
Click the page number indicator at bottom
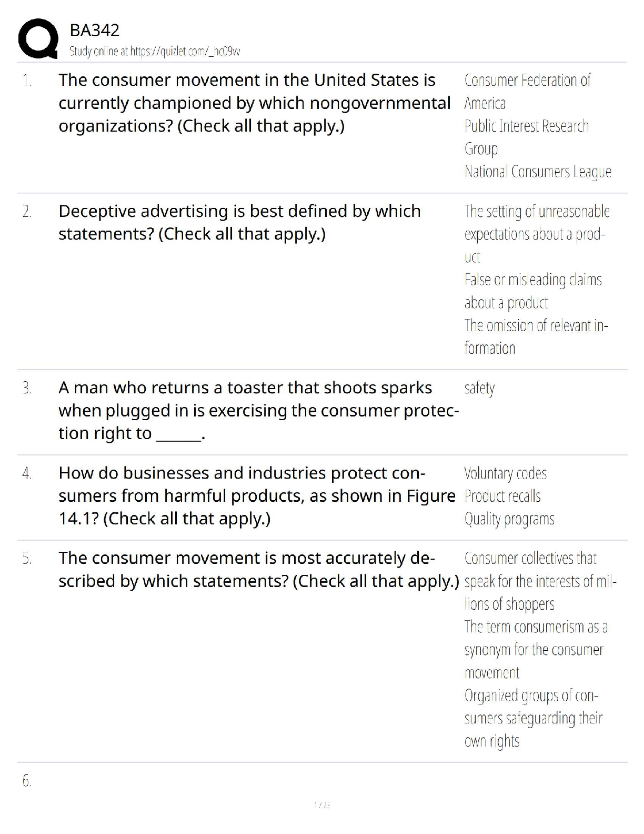click(321, 805)
